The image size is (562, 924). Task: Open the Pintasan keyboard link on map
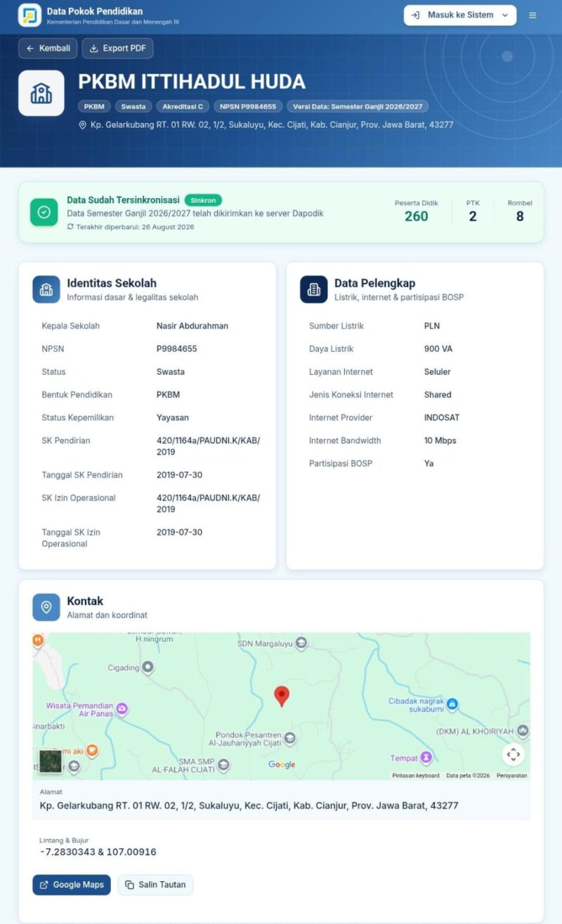pos(416,776)
